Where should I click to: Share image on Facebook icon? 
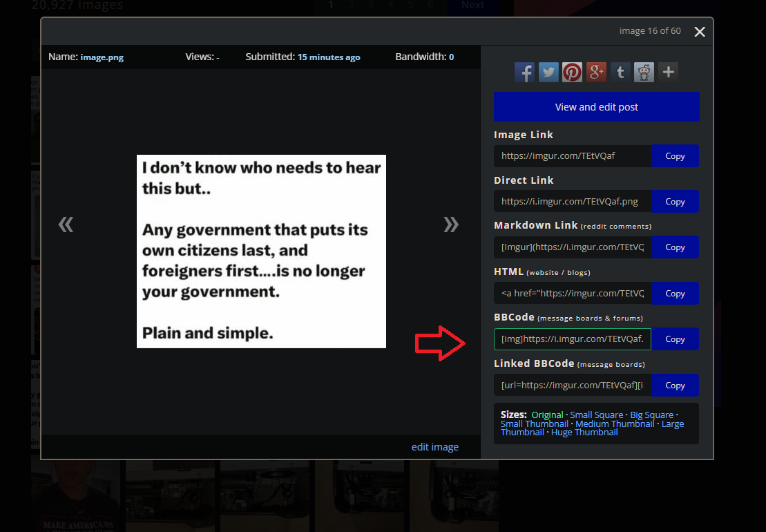click(x=525, y=72)
